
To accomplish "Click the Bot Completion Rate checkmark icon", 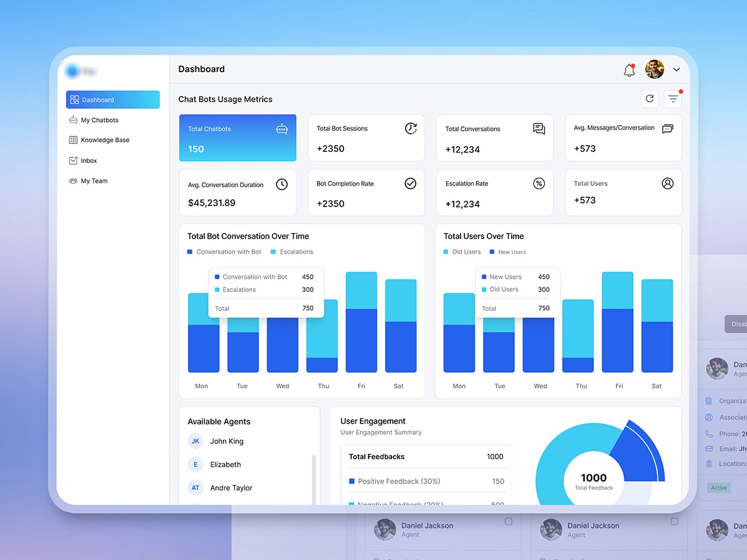I will click(410, 184).
